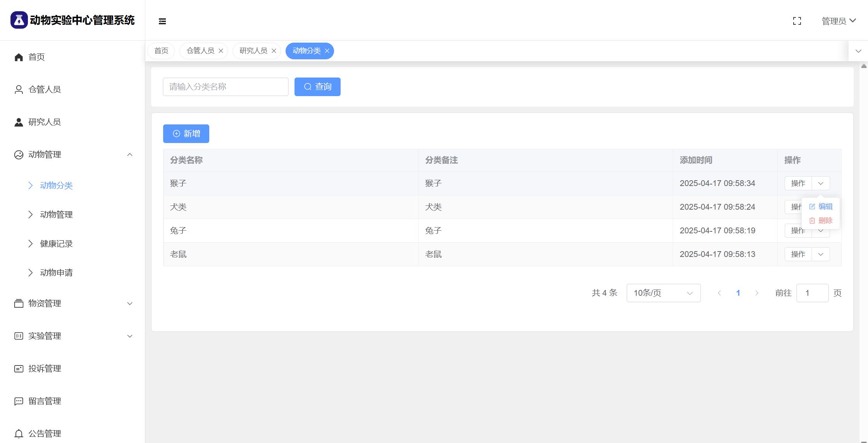Click the 新增 button
Viewport: 868px width, 443px height.
[x=186, y=134]
